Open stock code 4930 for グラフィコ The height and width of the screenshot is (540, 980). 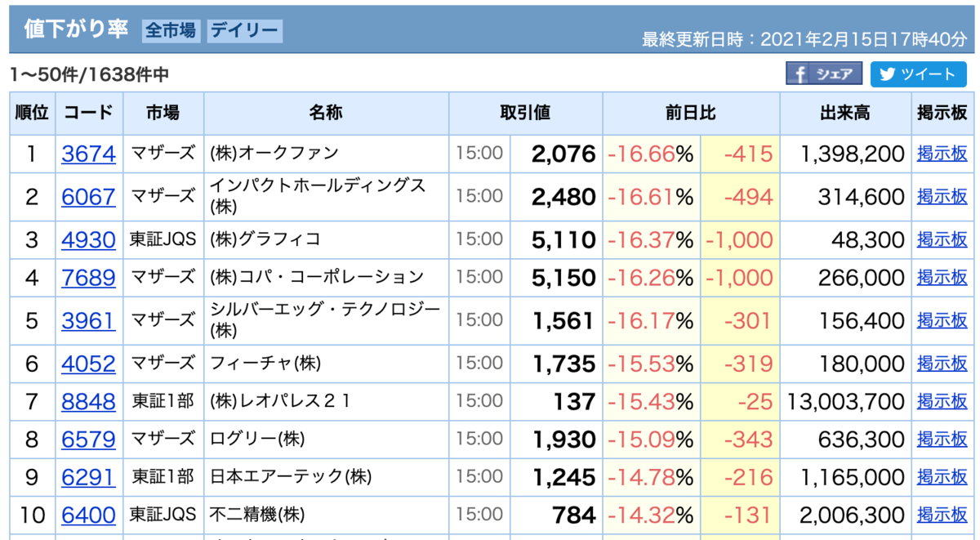point(88,239)
